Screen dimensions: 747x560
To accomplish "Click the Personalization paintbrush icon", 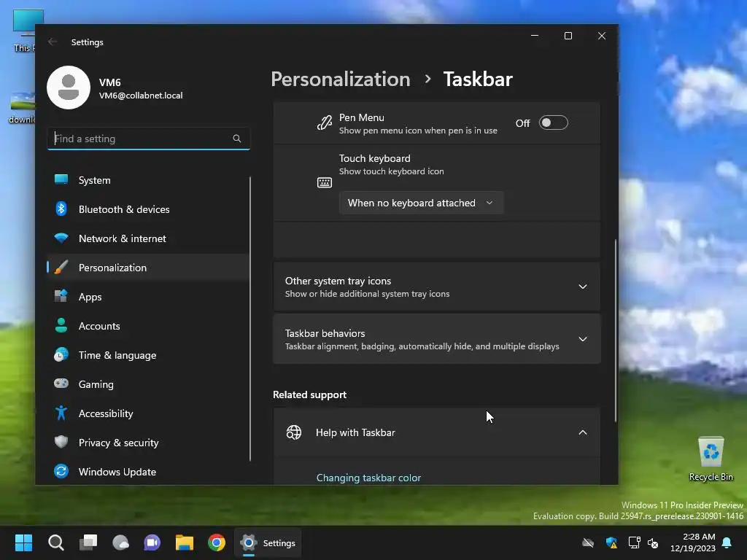I will pos(61,267).
